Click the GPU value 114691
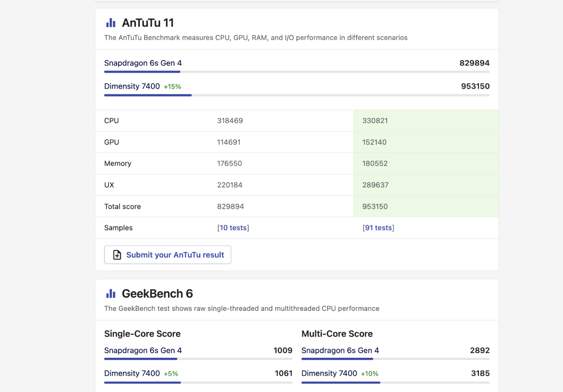 pyautogui.click(x=229, y=142)
